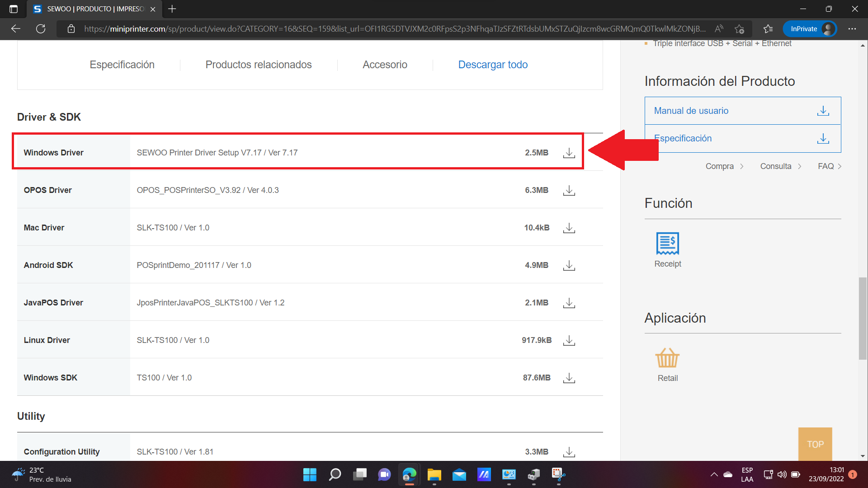The height and width of the screenshot is (488, 868).
Task: Click the browser address bar
Action: pos(393,29)
